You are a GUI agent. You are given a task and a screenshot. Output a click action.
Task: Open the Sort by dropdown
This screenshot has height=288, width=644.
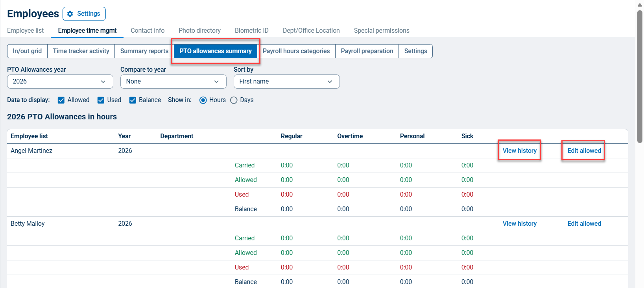287,82
